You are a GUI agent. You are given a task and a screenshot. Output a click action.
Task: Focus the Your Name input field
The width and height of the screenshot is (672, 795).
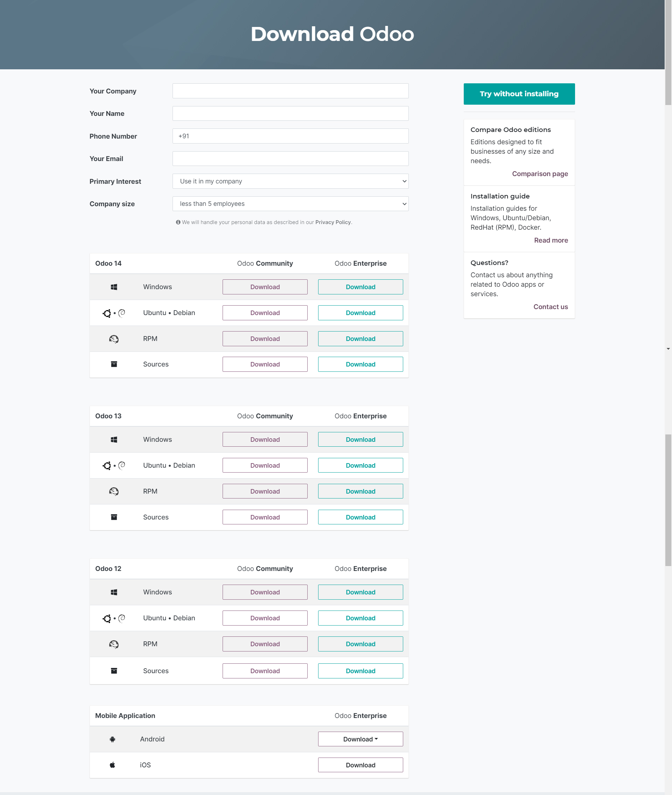click(290, 113)
